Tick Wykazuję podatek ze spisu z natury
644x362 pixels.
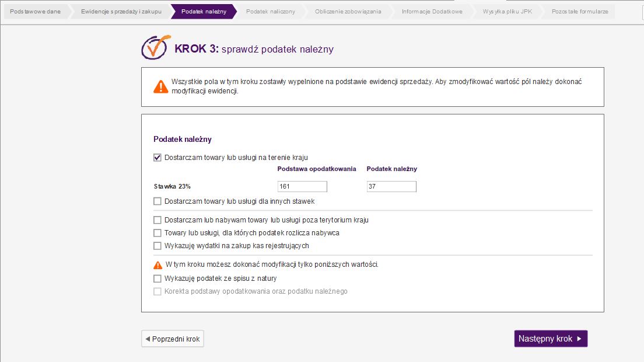(x=157, y=279)
